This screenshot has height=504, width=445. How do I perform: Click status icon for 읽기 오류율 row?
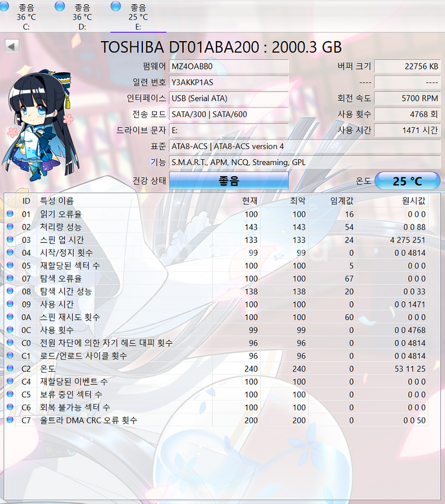click(x=10, y=214)
